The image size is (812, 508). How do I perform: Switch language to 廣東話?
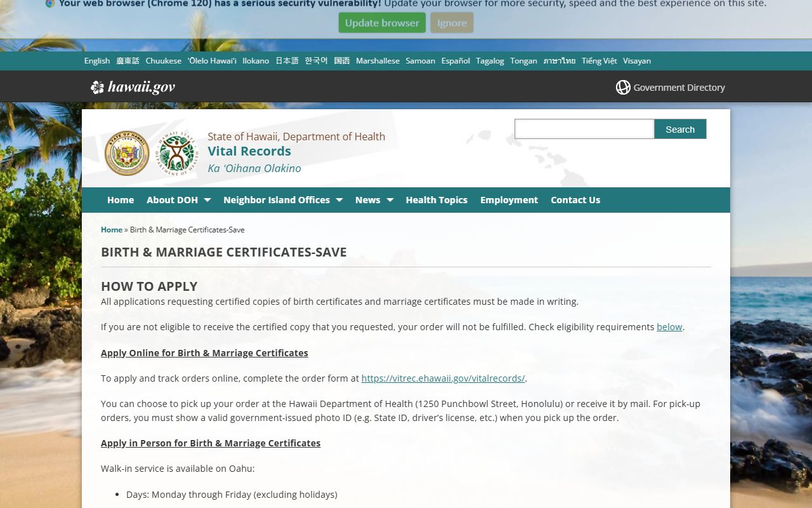coord(128,61)
